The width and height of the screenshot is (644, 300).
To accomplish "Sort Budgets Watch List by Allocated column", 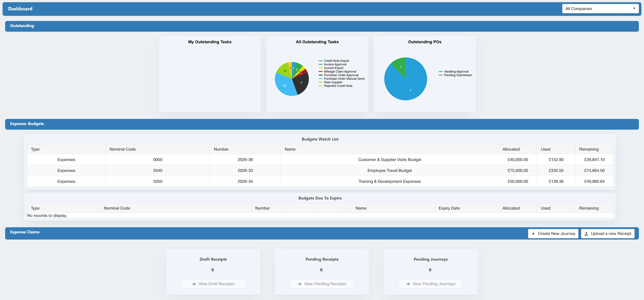I will point(518,149).
